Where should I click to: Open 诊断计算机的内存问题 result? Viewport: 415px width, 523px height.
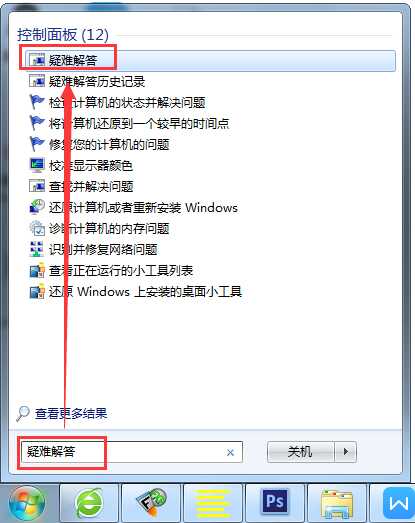(x=99, y=228)
